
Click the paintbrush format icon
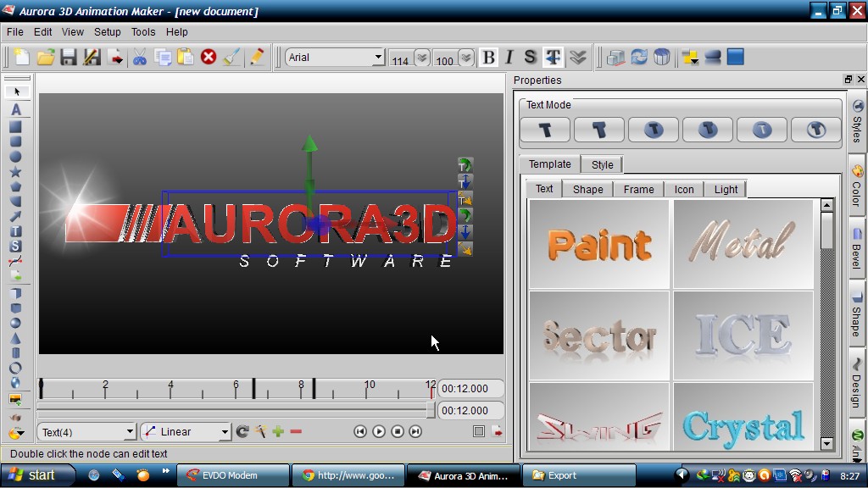coord(232,57)
